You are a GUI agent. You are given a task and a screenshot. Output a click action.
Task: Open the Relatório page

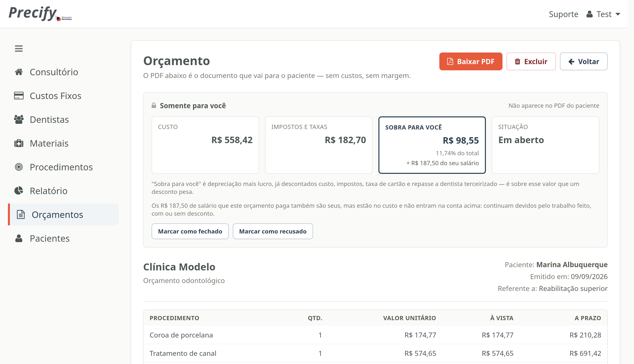click(x=63, y=191)
